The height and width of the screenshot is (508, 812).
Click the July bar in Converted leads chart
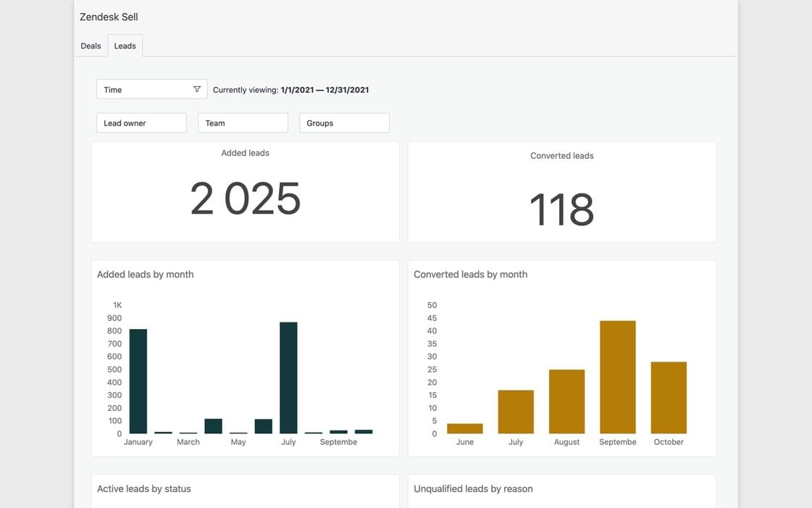tap(516, 412)
